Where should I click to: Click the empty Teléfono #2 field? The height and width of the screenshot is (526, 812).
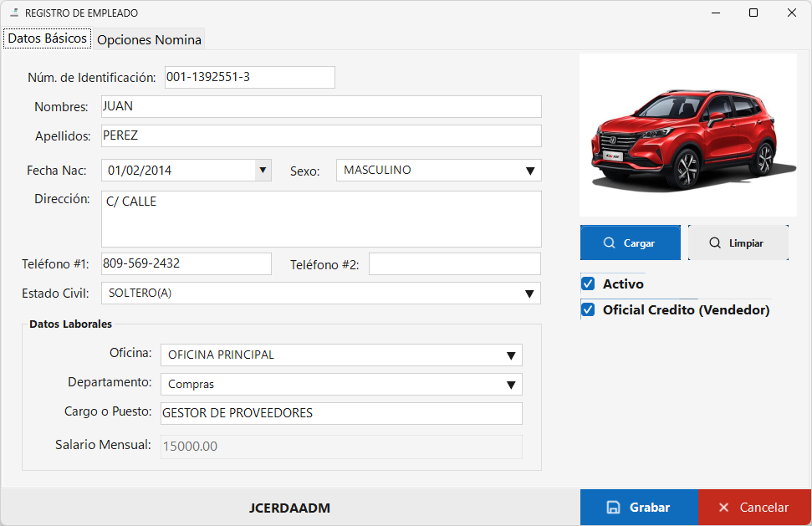click(x=455, y=264)
